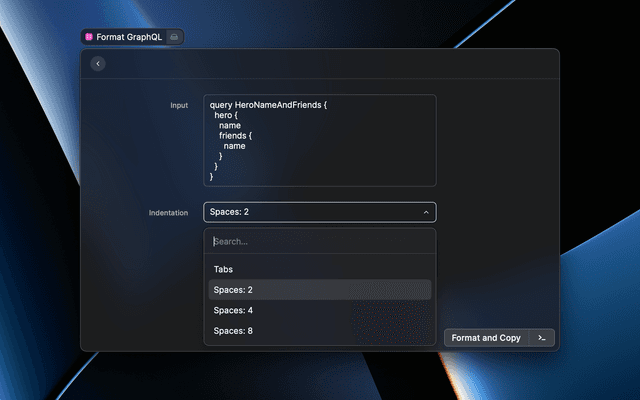
Task: Click the Input field label
Action: click(x=178, y=105)
